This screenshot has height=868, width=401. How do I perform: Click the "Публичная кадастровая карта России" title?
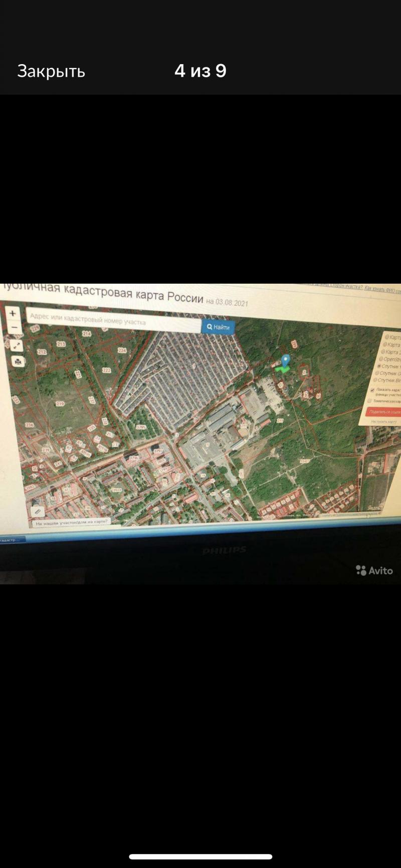tap(103, 293)
